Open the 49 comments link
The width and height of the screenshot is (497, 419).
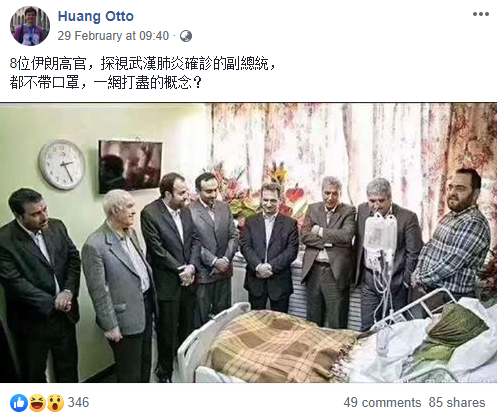[382, 402]
